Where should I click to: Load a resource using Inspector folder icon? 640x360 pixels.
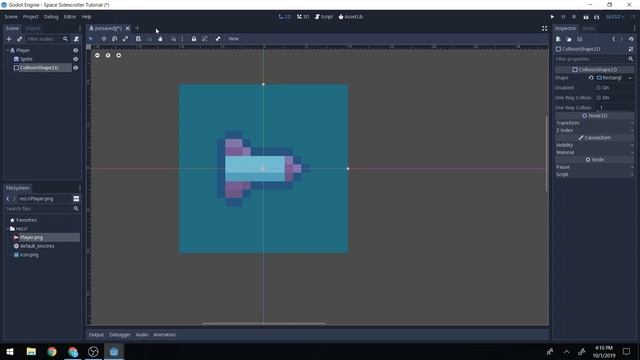pos(569,39)
